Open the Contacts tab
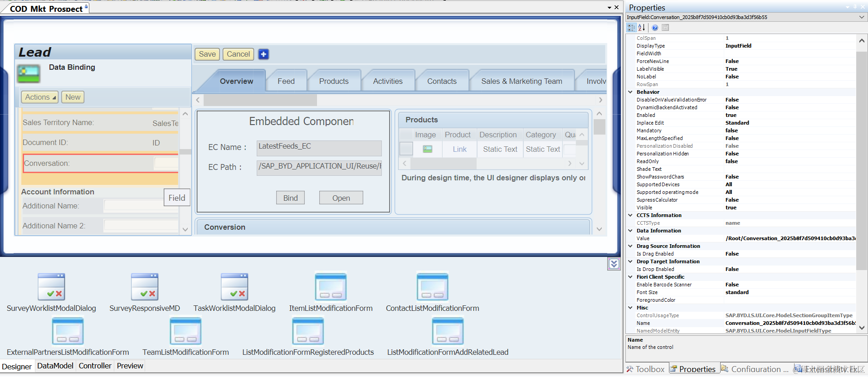This screenshot has height=377, width=868. click(442, 81)
